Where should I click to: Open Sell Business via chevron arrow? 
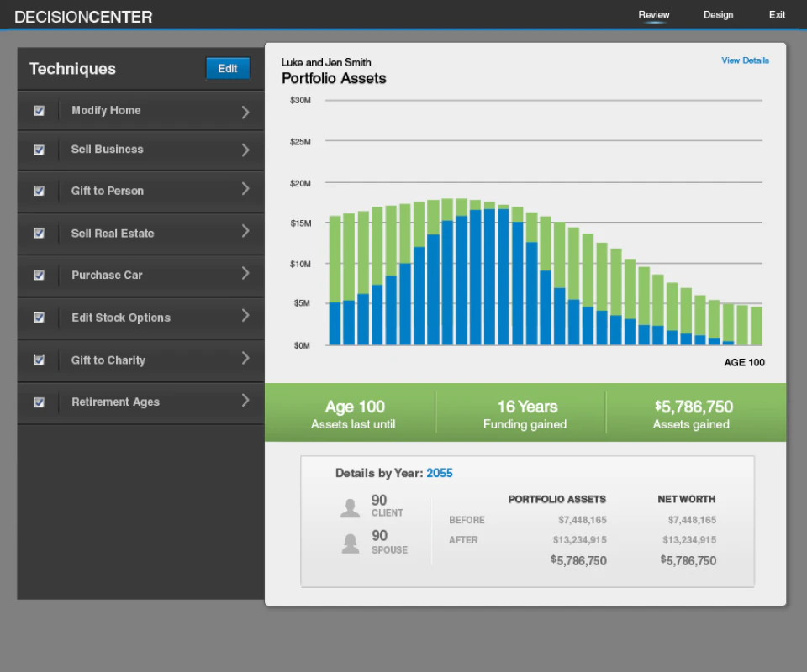(245, 150)
